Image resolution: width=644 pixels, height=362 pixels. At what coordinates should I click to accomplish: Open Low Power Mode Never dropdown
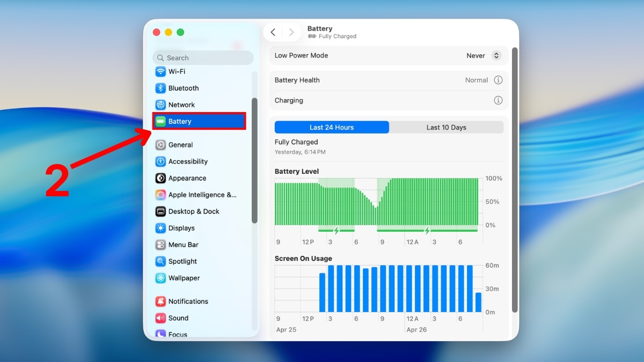click(x=484, y=55)
